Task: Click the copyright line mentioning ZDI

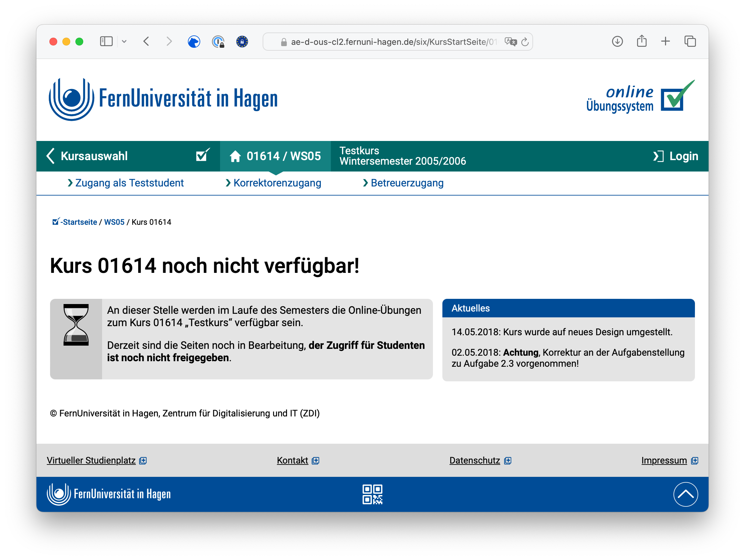Action: (185, 413)
